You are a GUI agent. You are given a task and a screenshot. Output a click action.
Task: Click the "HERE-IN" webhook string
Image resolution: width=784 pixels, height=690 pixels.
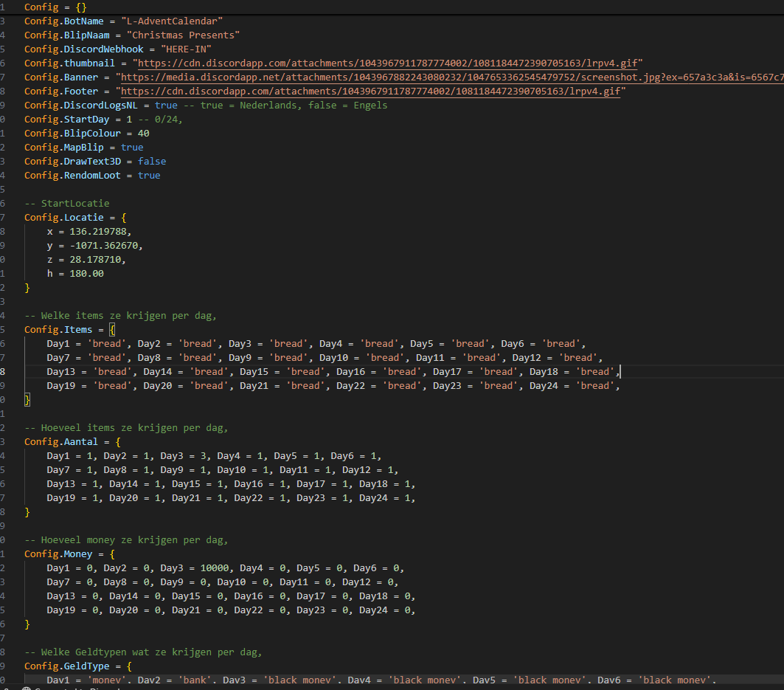(x=186, y=49)
